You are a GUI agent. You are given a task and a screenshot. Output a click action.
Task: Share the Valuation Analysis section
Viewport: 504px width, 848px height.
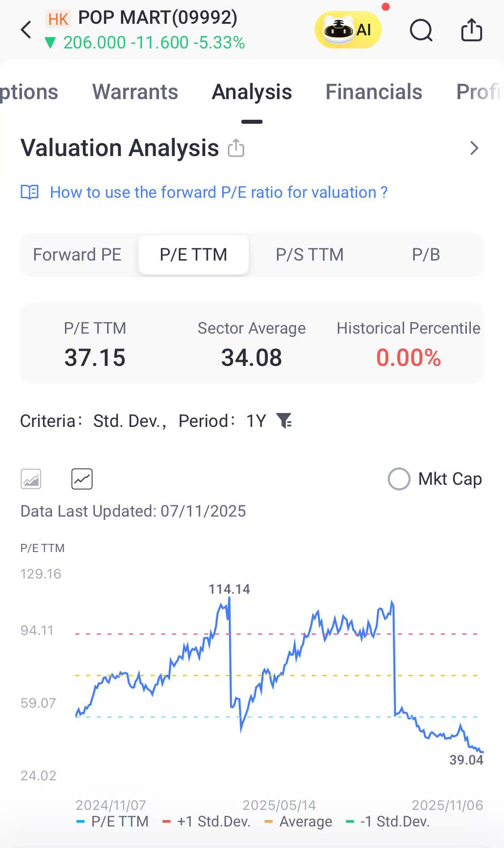[x=236, y=148]
